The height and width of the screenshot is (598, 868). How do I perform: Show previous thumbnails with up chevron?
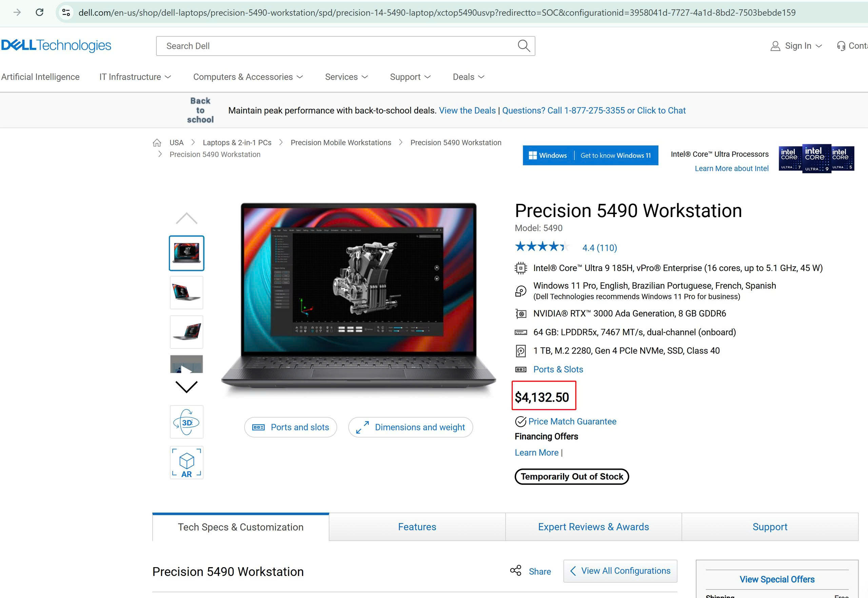point(186,218)
